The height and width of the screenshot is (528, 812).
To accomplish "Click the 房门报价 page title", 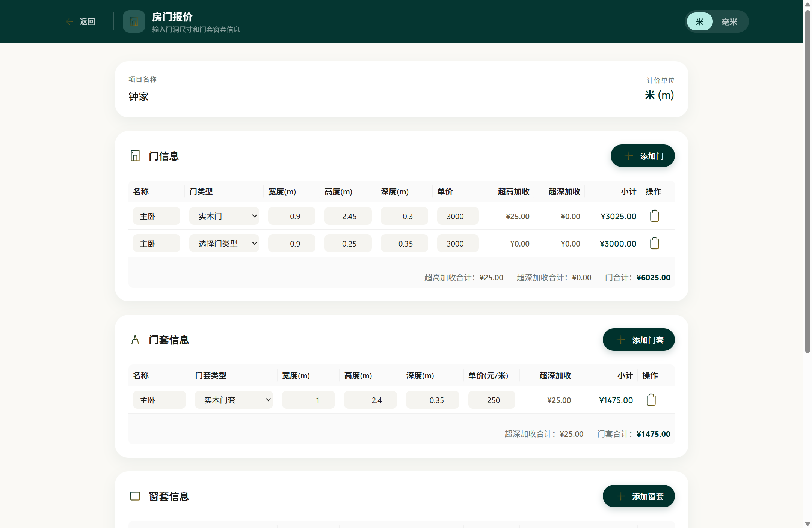I will (172, 17).
